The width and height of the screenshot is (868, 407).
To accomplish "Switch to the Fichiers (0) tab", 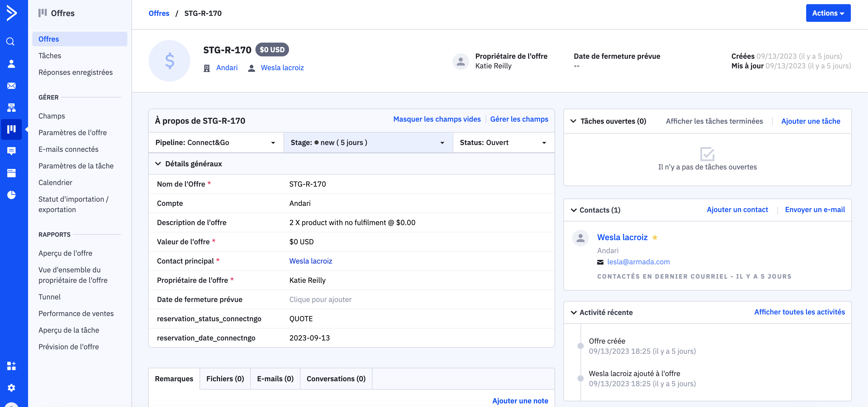I will 225,379.
